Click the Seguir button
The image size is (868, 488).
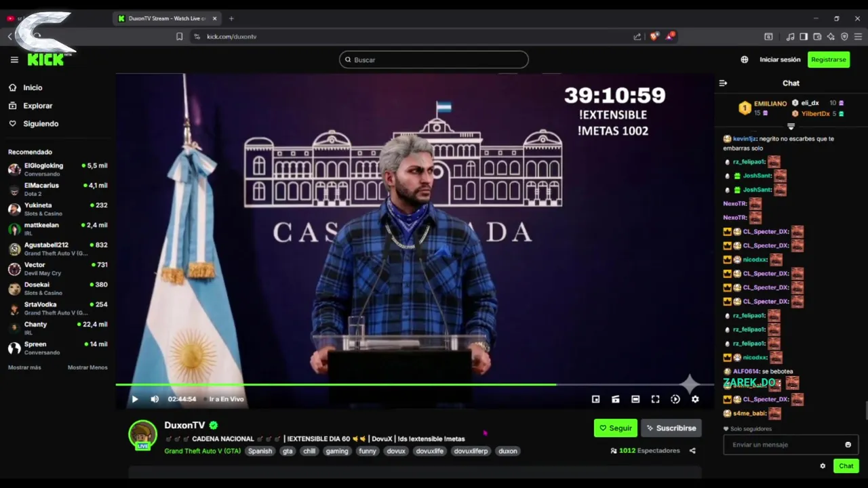tap(616, 428)
